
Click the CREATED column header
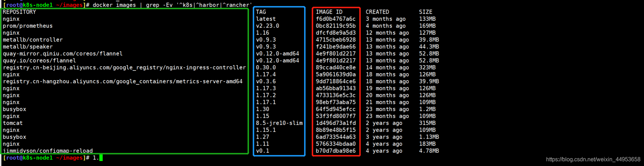click(378, 12)
